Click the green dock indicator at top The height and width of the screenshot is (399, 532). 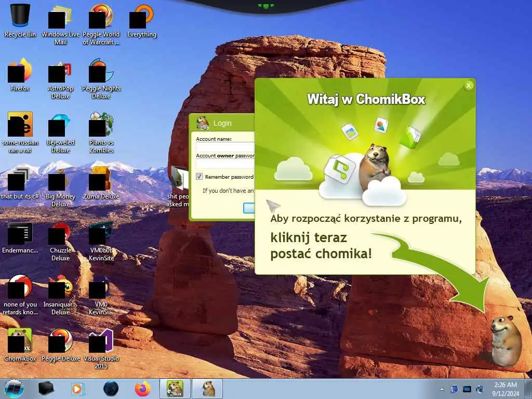click(265, 6)
